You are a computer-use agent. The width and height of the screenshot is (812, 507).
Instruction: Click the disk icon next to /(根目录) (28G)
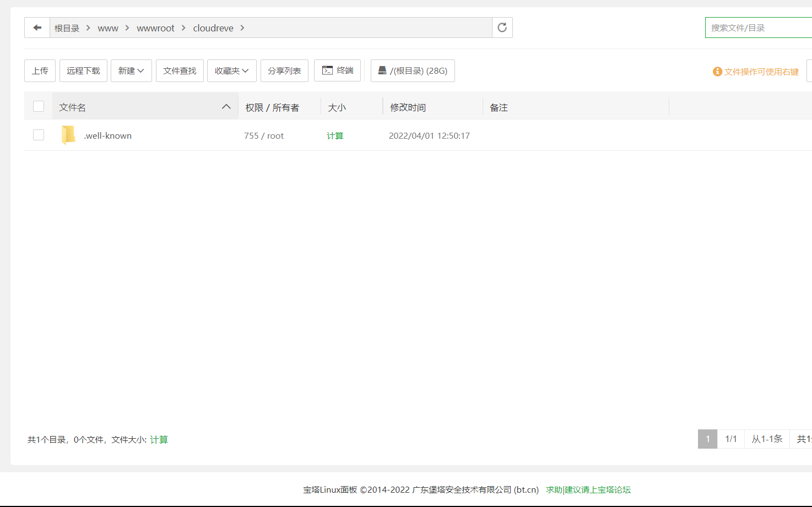pos(382,70)
